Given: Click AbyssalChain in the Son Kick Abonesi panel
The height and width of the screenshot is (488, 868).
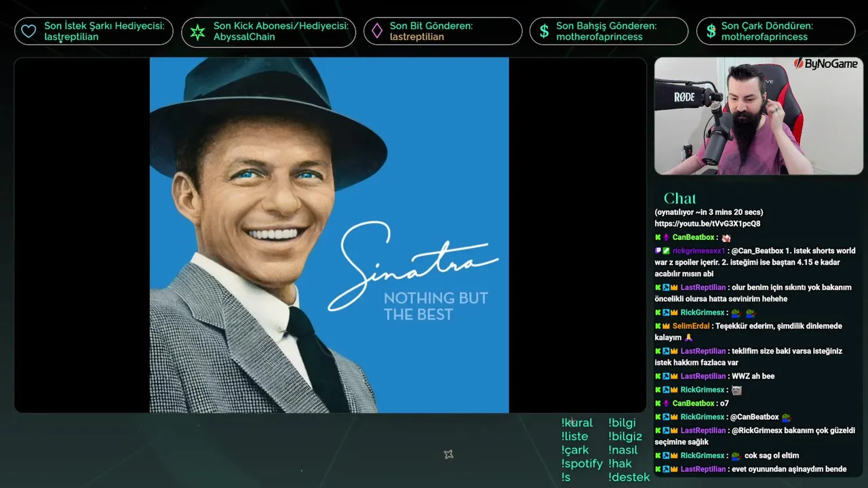Looking at the screenshot, I should tap(244, 37).
